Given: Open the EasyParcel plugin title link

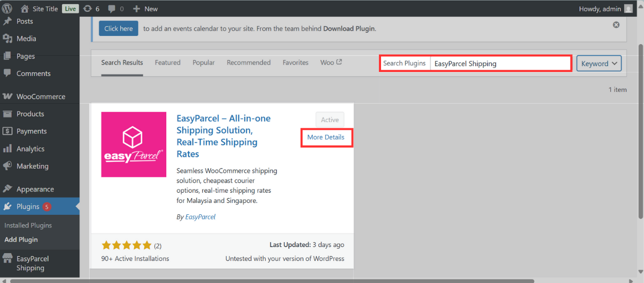Looking at the screenshot, I should (x=224, y=136).
